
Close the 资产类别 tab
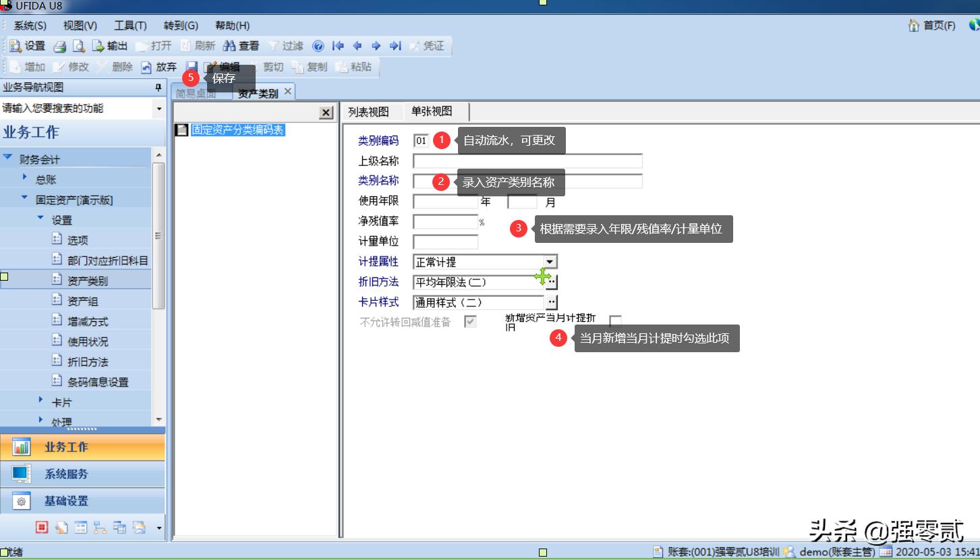(x=288, y=91)
